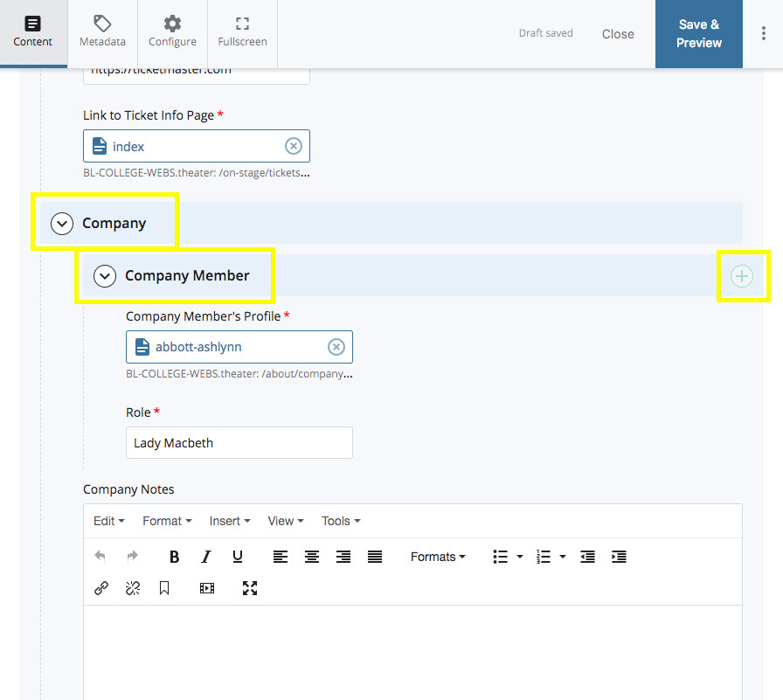Open the bullet list style dropdown

point(520,557)
